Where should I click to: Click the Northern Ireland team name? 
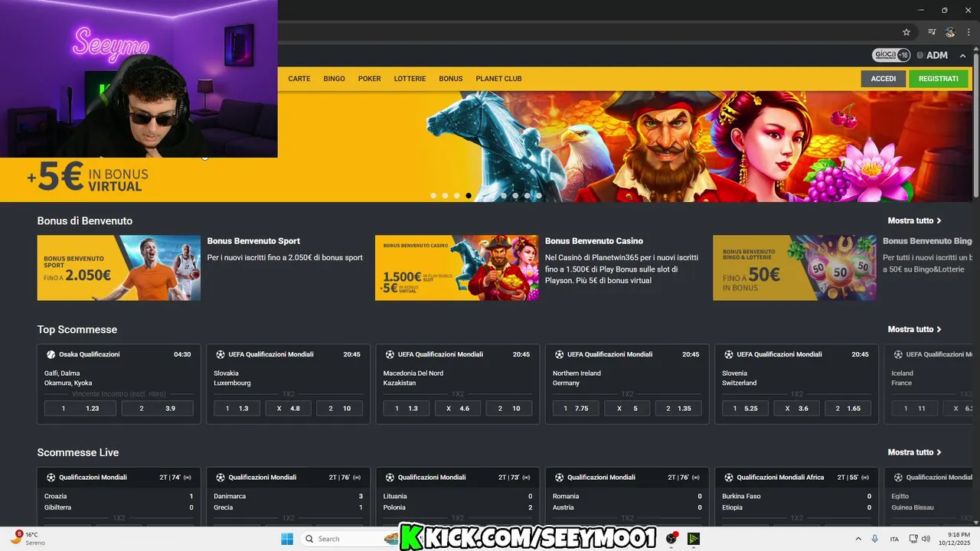pos(577,373)
